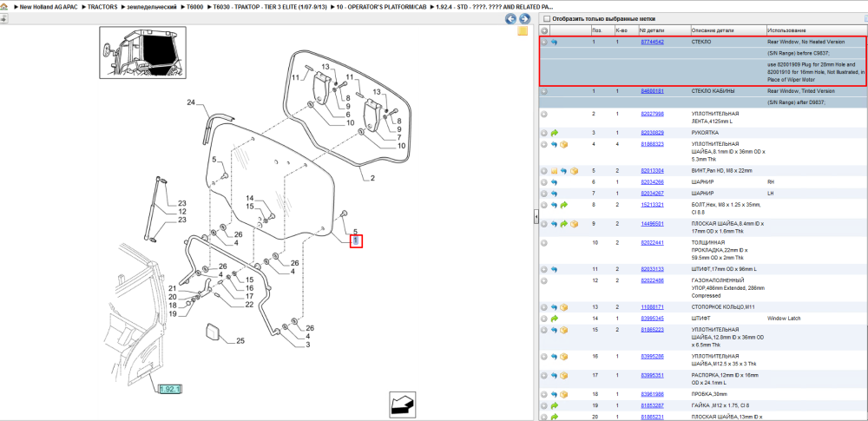Click the blue arrow icon in row 81868323
Screen dimensions: 868x421
point(554,144)
